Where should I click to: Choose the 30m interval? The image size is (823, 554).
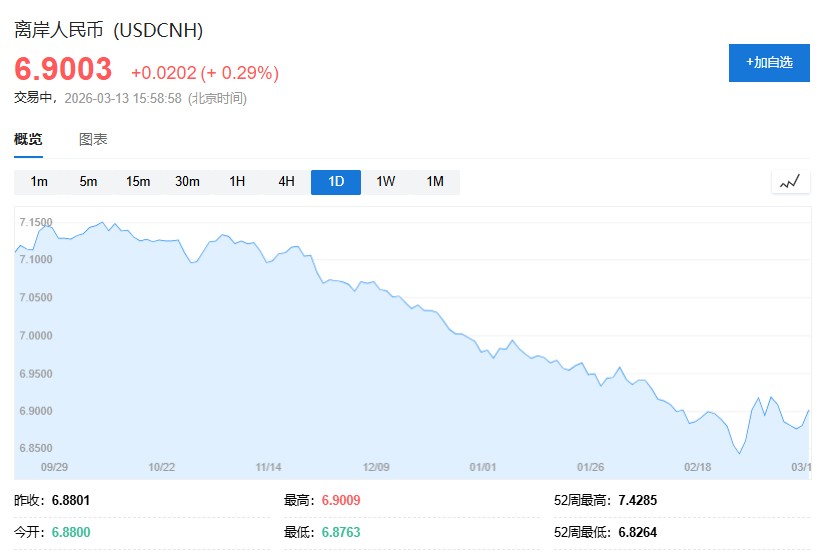coord(187,182)
